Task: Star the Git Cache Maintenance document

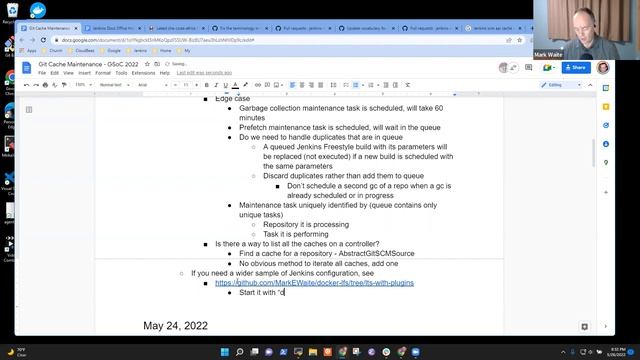Action: 147,64
